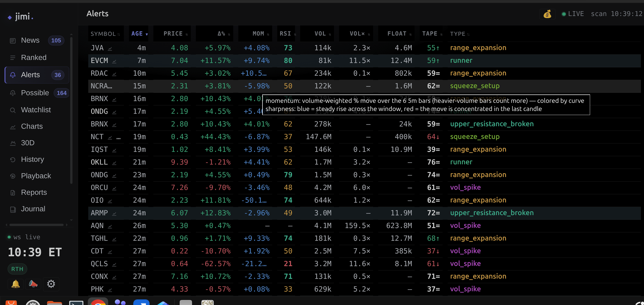Open terminal app in the dock

click(76, 302)
